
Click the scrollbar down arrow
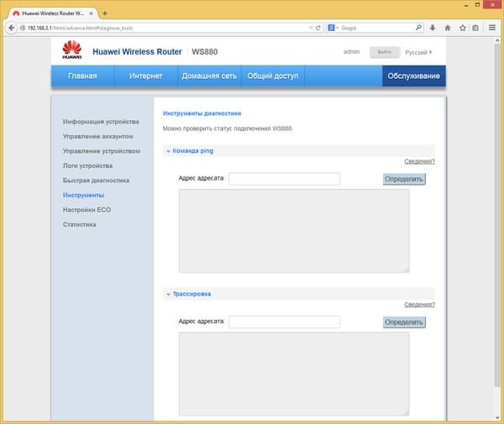point(497,417)
